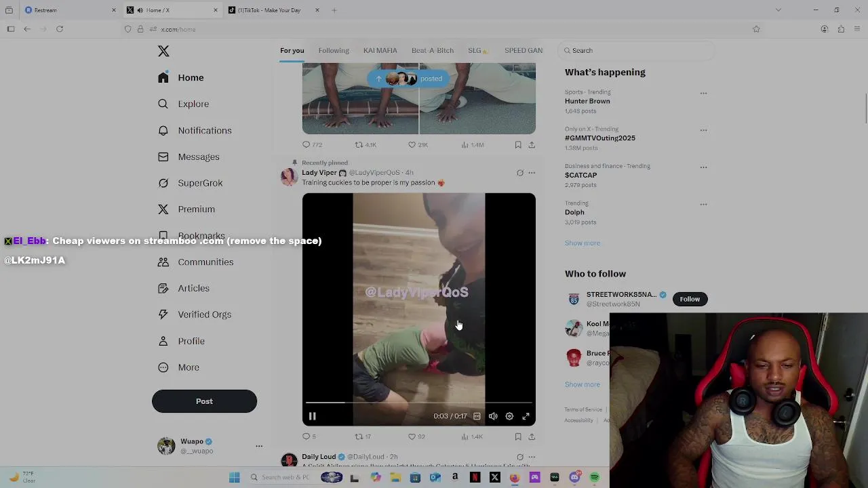The image size is (868, 488).
Task: Switch to the SLG tab
Action: [477, 50]
